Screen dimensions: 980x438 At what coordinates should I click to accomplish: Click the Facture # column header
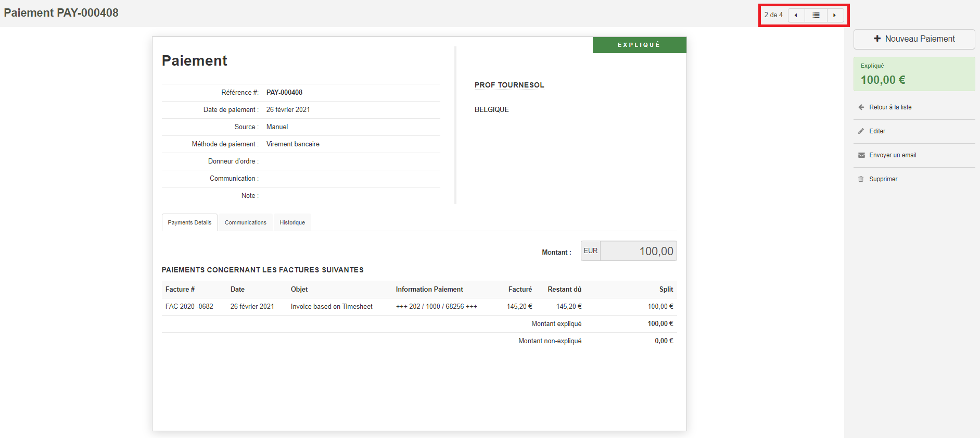pyautogui.click(x=180, y=290)
